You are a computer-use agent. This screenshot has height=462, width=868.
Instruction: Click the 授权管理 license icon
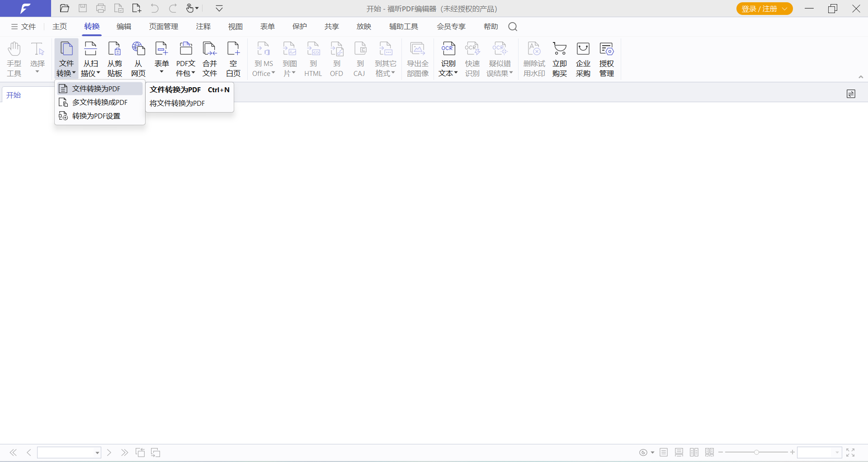(607, 59)
